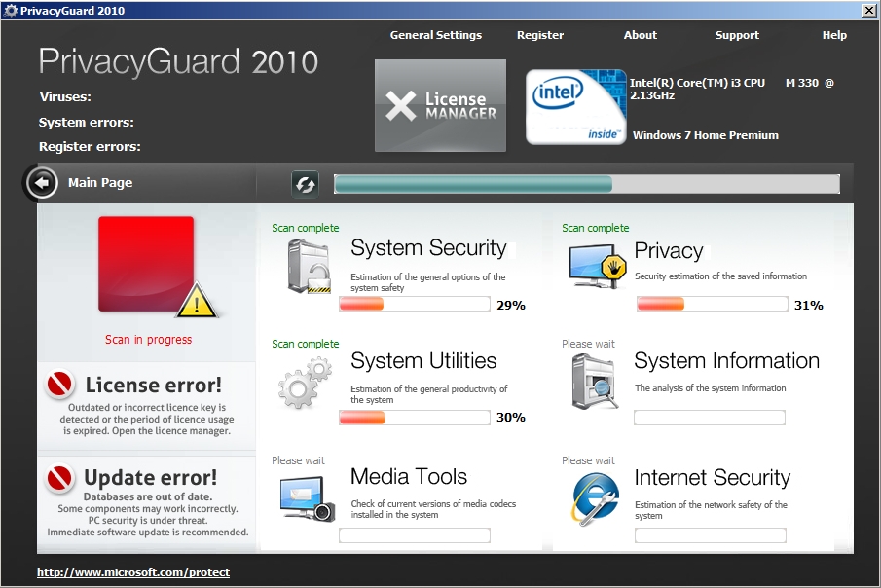881x588 pixels.
Task: Click the System Security 29% progress bar
Action: [x=415, y=304]
